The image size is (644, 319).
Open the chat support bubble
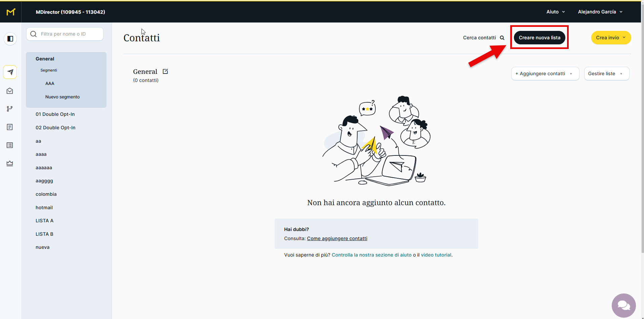(623, 305)
